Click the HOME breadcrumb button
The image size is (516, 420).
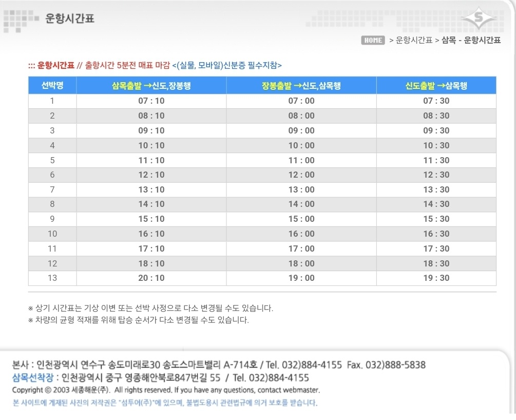[373, 40]
